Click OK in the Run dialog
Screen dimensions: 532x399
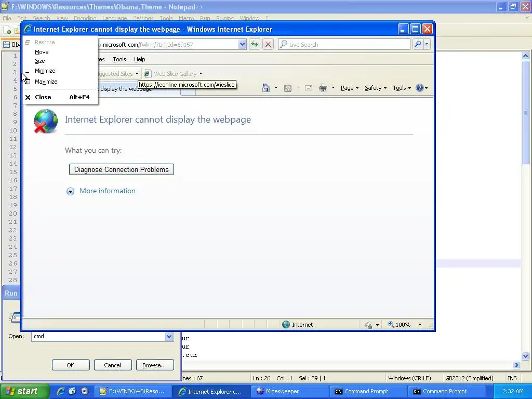[71, 365]
